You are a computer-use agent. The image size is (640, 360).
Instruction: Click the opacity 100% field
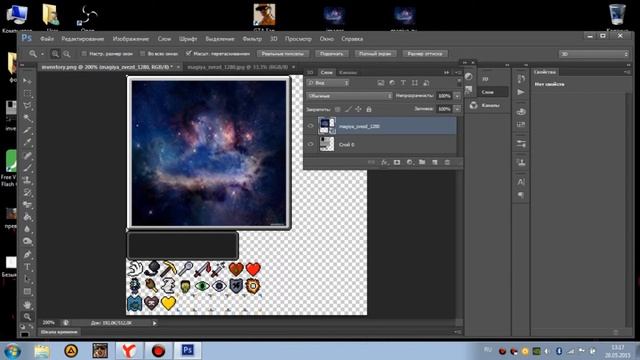444,96
